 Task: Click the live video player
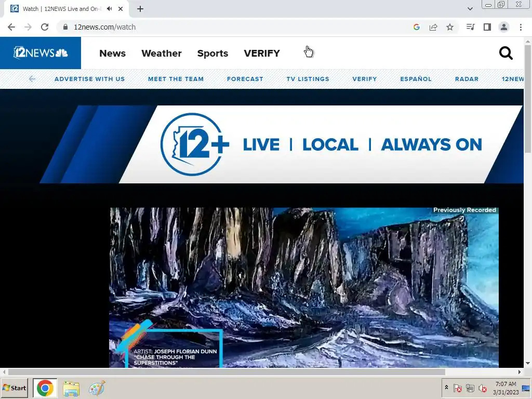(x=304, y=288)
